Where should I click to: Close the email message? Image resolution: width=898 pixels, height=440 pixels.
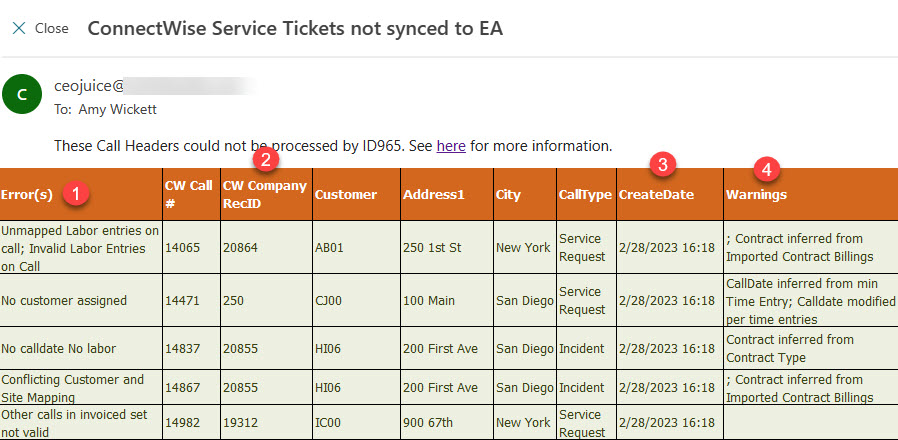click(x=40, y=28)
